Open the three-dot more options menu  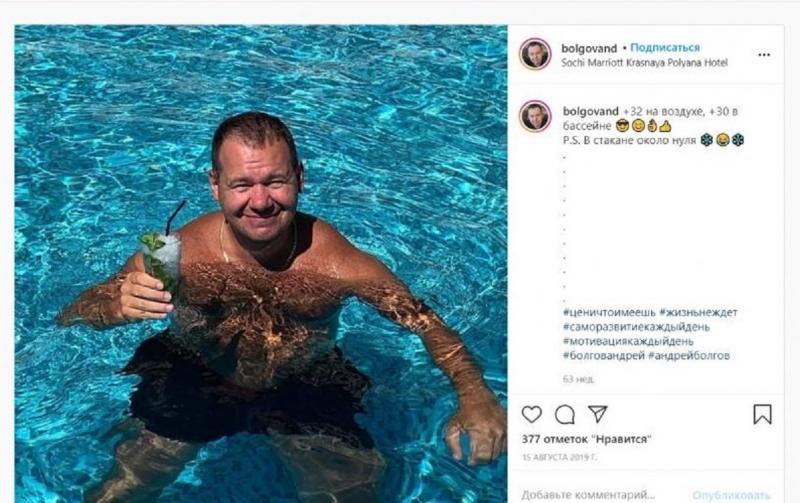[x=764, y=55]
